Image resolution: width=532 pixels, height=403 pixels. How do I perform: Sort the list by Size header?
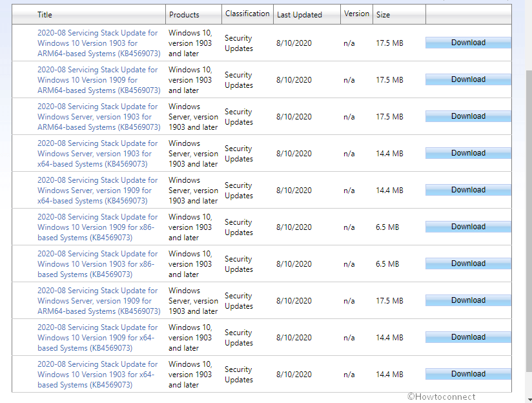point(384,15)
